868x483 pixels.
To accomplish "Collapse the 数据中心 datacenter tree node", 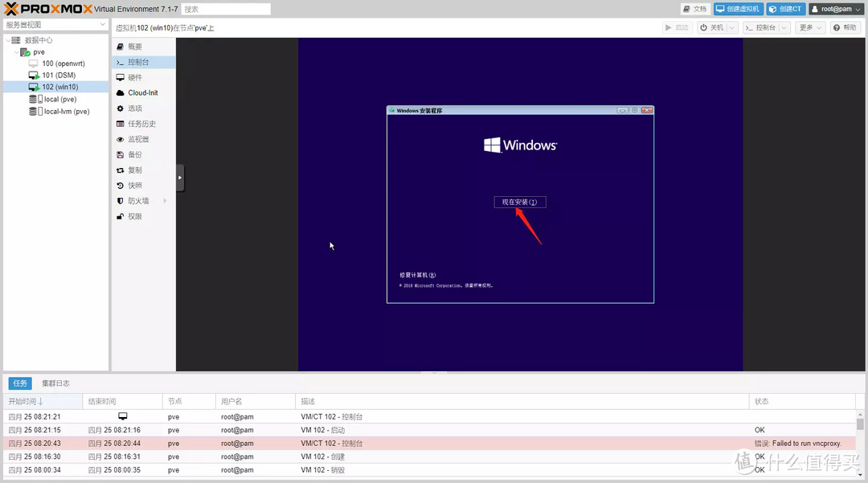I will tap(7, 40).
